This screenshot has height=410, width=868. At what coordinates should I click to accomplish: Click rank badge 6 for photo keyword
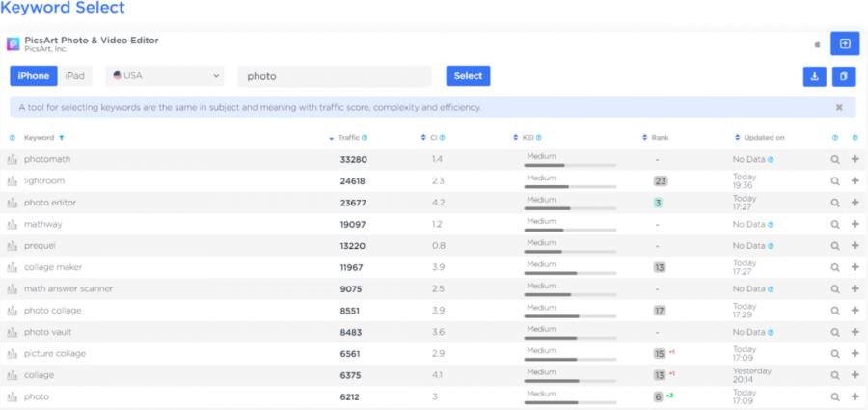(658, 397)
